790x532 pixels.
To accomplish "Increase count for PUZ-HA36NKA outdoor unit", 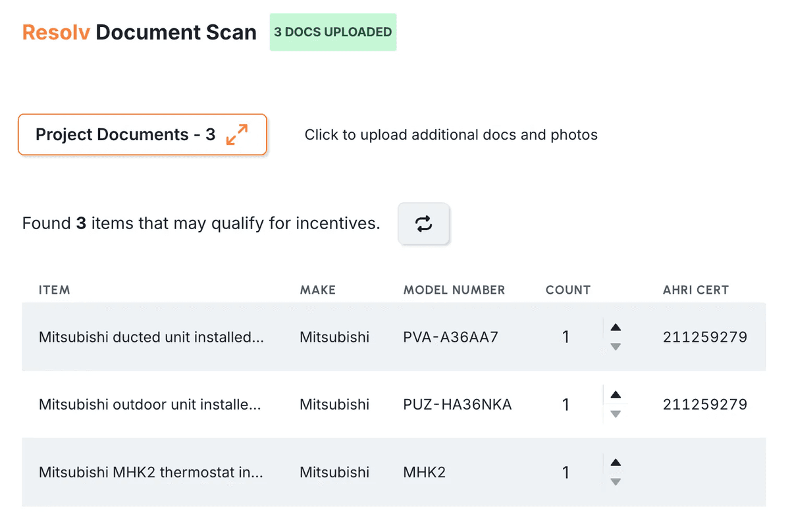I will [x=615, y=395].
